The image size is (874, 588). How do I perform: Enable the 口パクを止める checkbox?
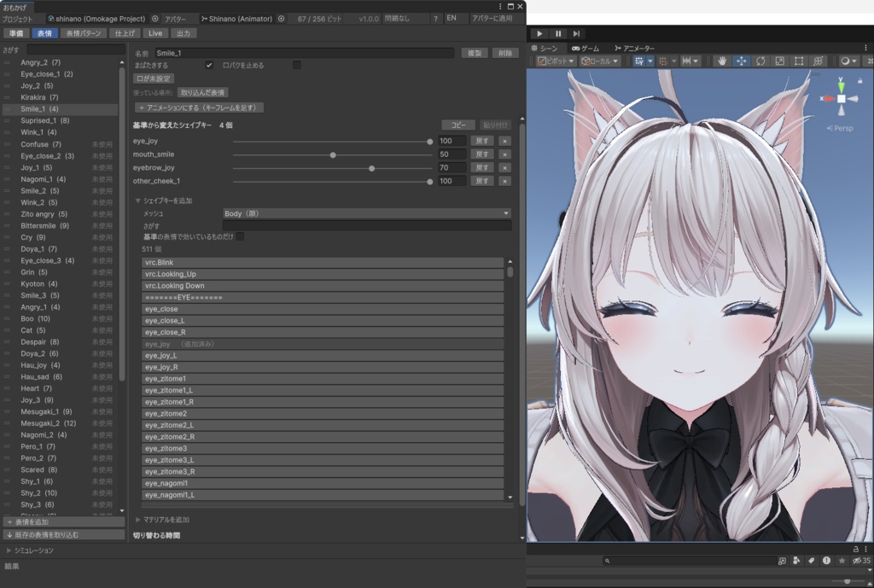pos(297,65)
